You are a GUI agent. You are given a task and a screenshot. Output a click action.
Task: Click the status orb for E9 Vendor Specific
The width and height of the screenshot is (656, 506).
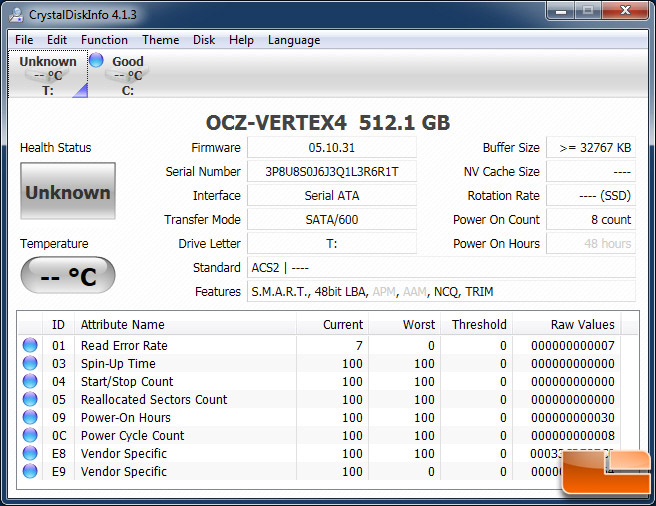[30, 471]
